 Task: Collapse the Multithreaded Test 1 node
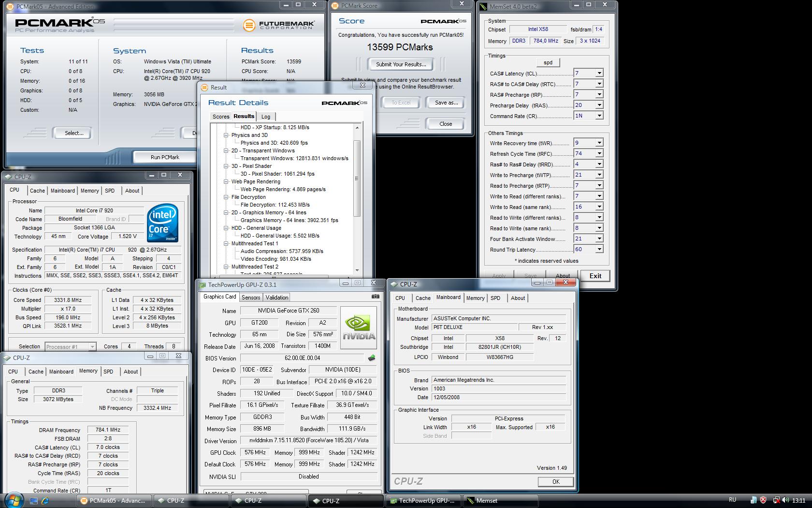tap(226, 244)
